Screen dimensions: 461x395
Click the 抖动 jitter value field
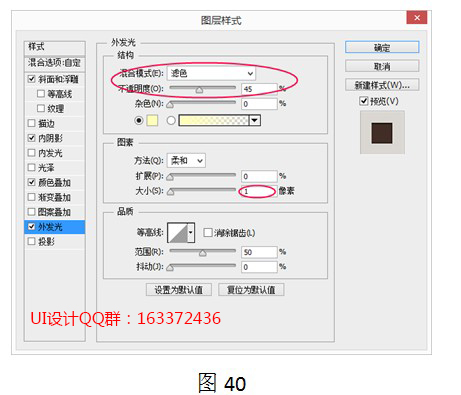259,267
